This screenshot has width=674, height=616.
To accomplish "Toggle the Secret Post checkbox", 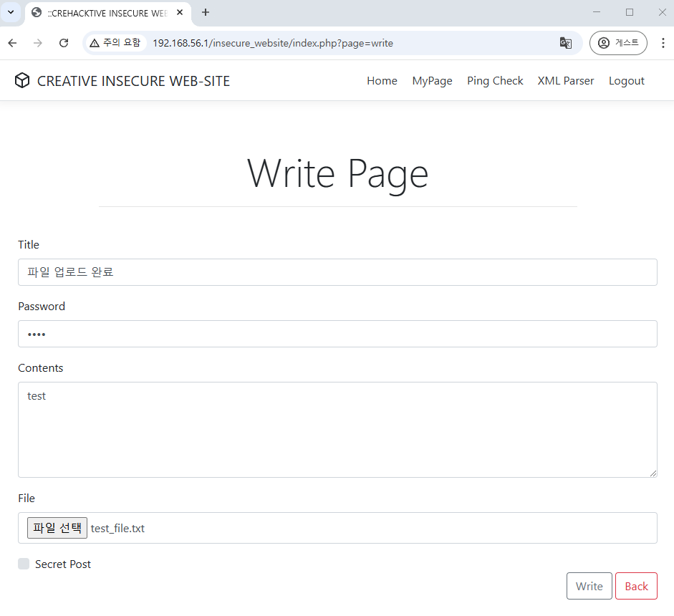I will pos(24,564).
